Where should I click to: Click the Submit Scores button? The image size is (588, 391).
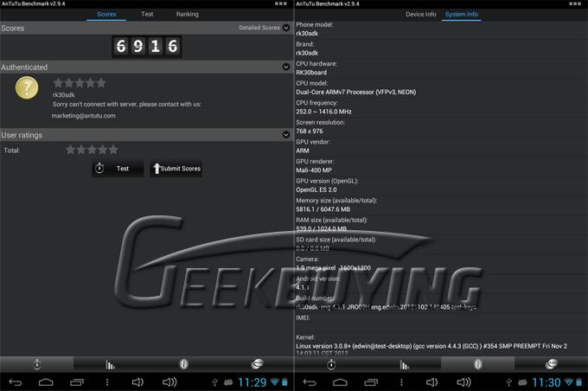tap(176, 169)
